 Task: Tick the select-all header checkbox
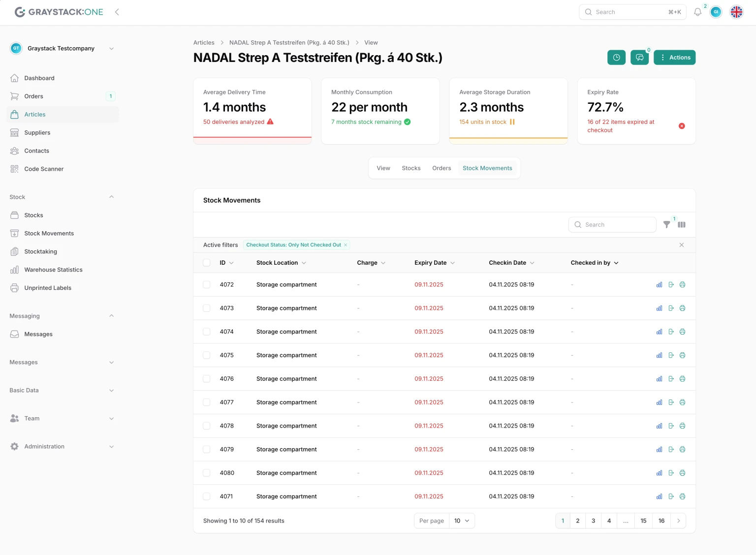coord(207,263)
